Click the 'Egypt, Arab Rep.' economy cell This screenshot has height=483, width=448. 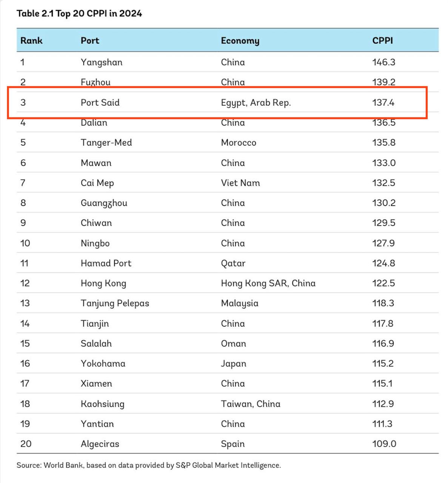click(256, 103)
